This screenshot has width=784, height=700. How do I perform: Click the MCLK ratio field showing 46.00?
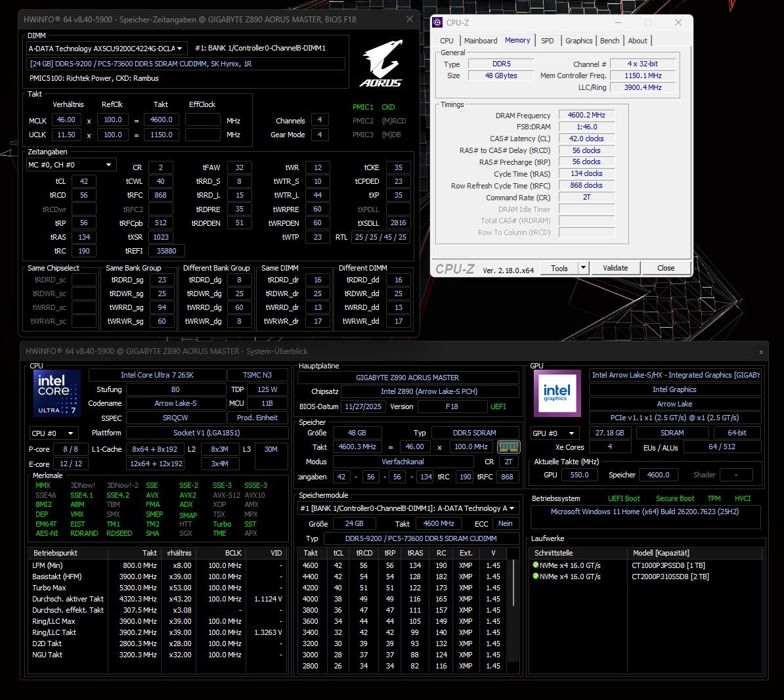[x=66, y=120]
